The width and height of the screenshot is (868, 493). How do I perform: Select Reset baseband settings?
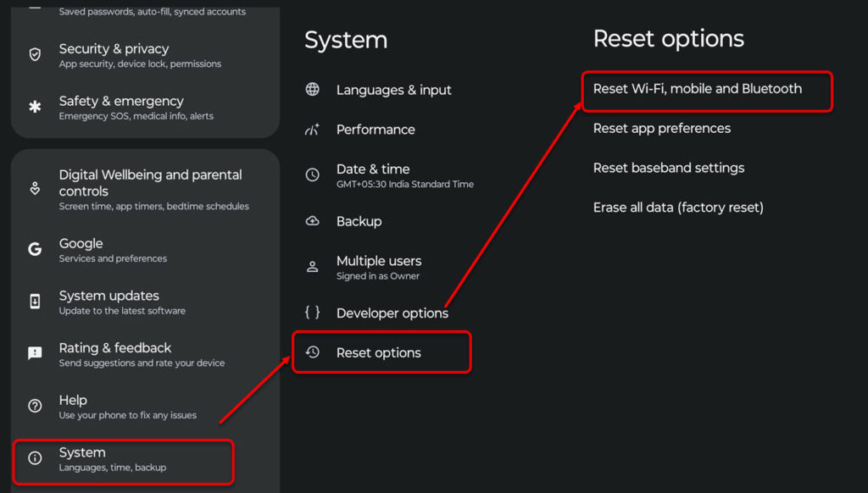coord(669,168)
